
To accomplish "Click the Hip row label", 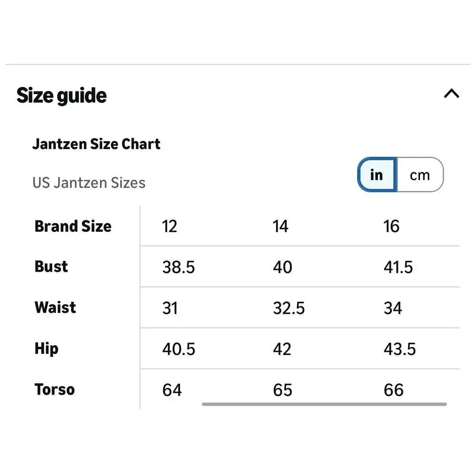I will coord(47,348).
